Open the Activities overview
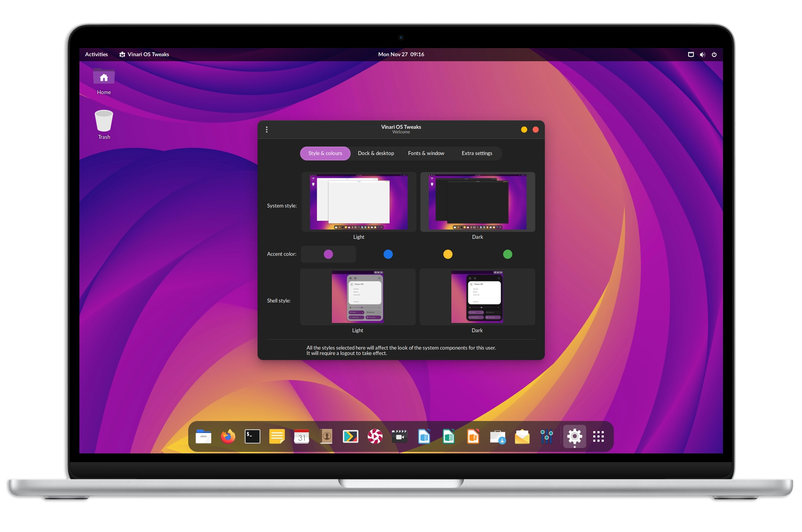 coord(96,55)
